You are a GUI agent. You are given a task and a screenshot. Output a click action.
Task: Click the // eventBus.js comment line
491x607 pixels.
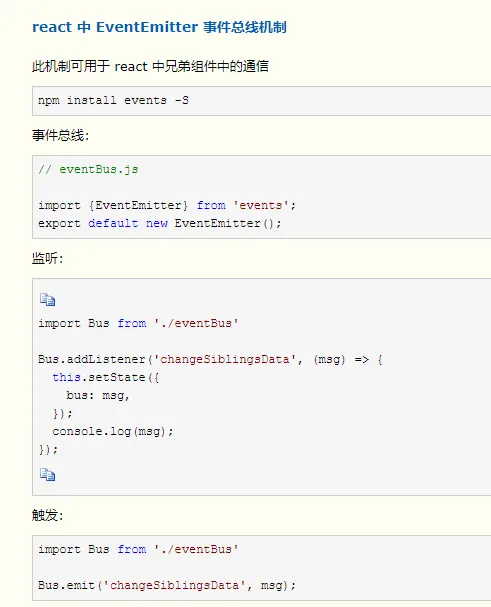pos(88,170)
